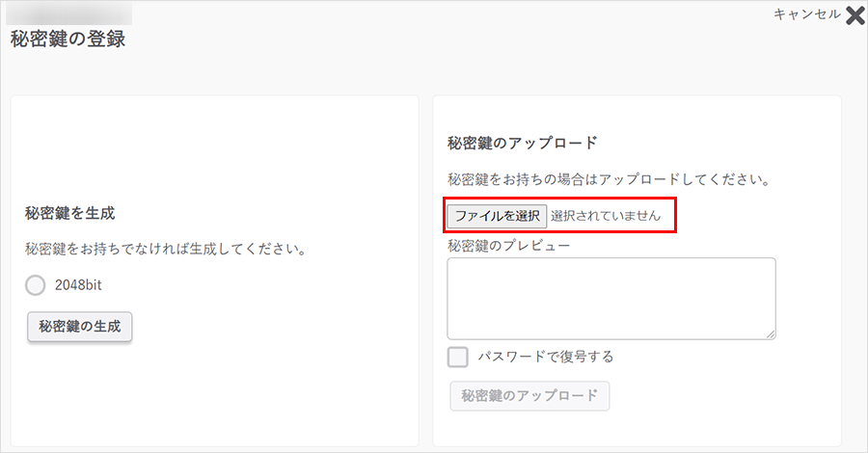Enable the パスワードで復号する checkbox
This screenshot has width=868, height=453.
pos(458,357)
